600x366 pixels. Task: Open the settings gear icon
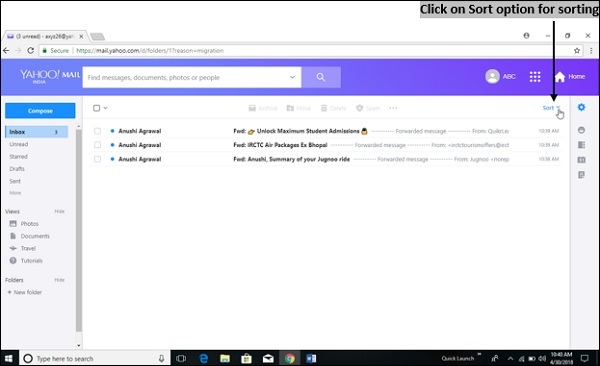[581, 107]
